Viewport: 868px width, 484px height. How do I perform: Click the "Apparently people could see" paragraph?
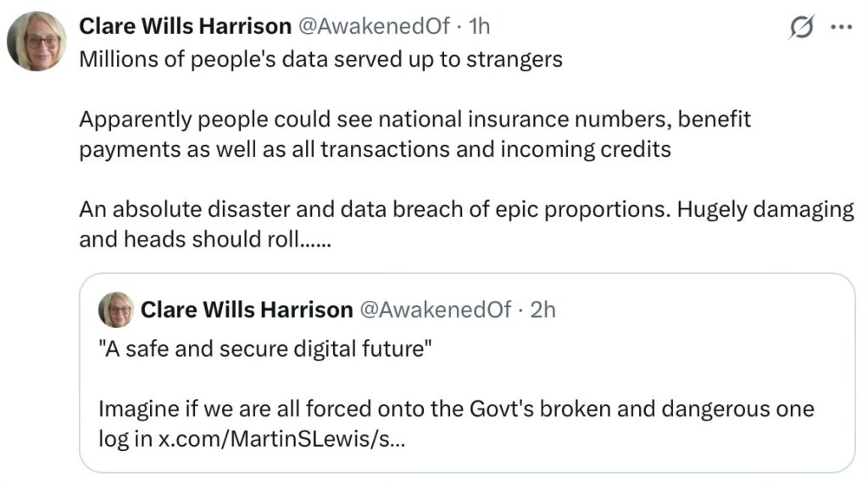pos(415,120)
